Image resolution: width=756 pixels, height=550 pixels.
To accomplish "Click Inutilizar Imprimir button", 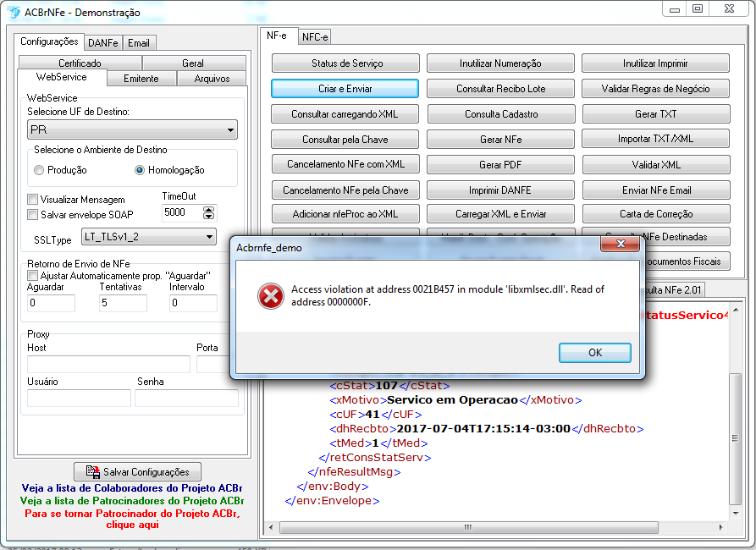I will 655,63.
